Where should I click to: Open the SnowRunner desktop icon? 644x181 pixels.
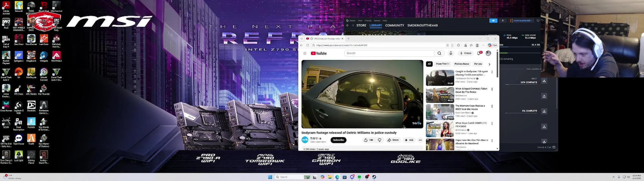pyautogui.click(x=31, y=40)
